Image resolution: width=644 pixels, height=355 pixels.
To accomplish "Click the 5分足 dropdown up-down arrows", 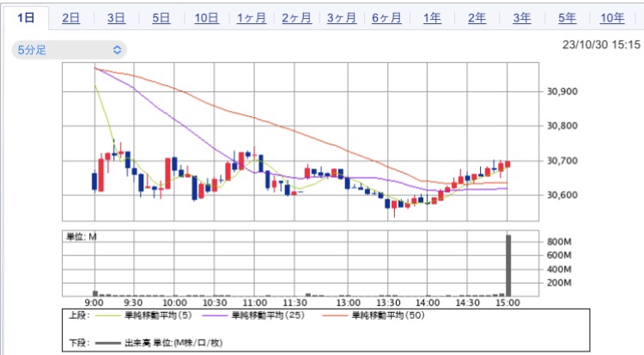I will 117,50.
